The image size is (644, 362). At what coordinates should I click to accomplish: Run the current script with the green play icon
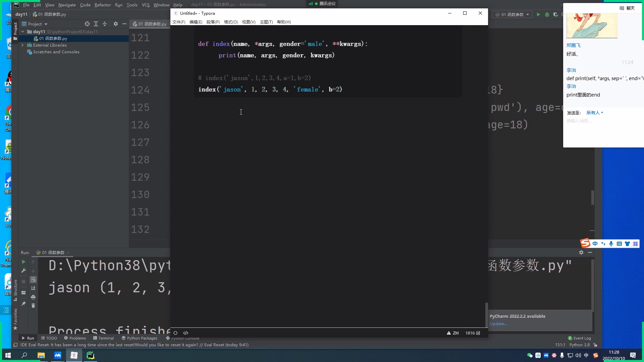pyautogui.click(x=539, y=14)
